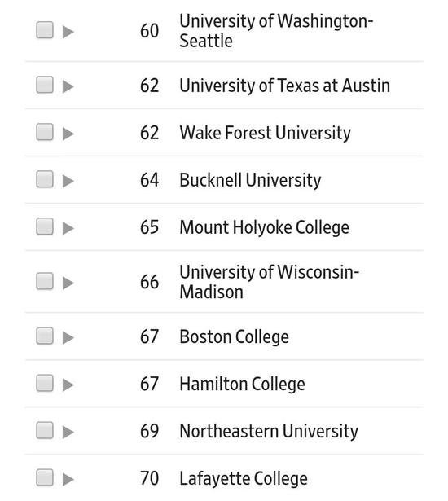Tick the Northeastern University checkbox
This screenshot has width=448, height=501.
45,430
